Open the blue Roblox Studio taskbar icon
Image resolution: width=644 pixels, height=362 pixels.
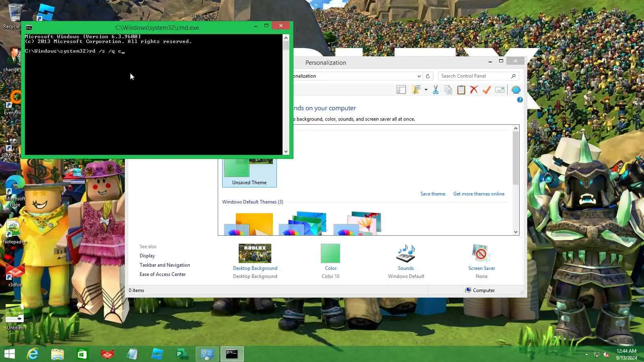[157, 354]
